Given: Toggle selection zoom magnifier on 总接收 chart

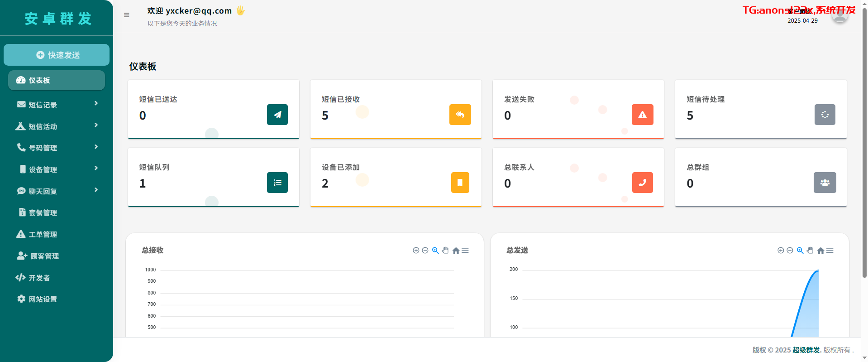Looking at the screenshot, I should 435,251.
